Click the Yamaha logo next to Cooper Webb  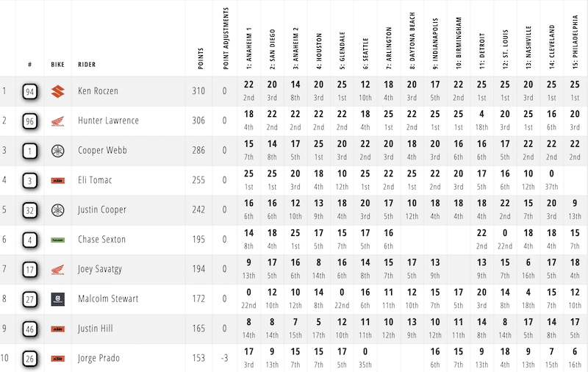pos(57,151)
